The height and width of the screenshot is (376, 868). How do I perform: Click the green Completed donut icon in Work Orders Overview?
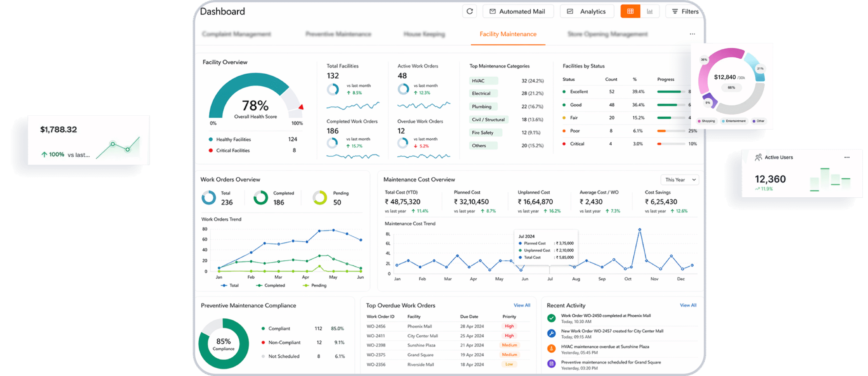(x=261, y=198)
